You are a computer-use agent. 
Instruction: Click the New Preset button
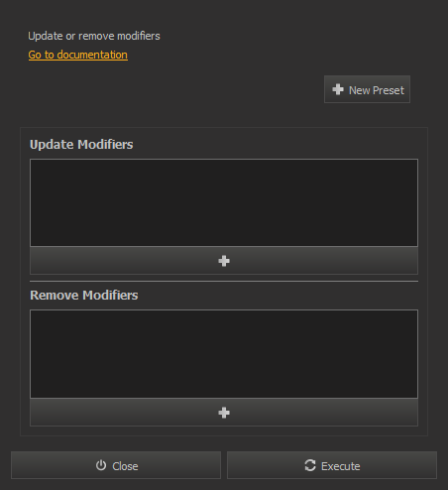point(367,89)
